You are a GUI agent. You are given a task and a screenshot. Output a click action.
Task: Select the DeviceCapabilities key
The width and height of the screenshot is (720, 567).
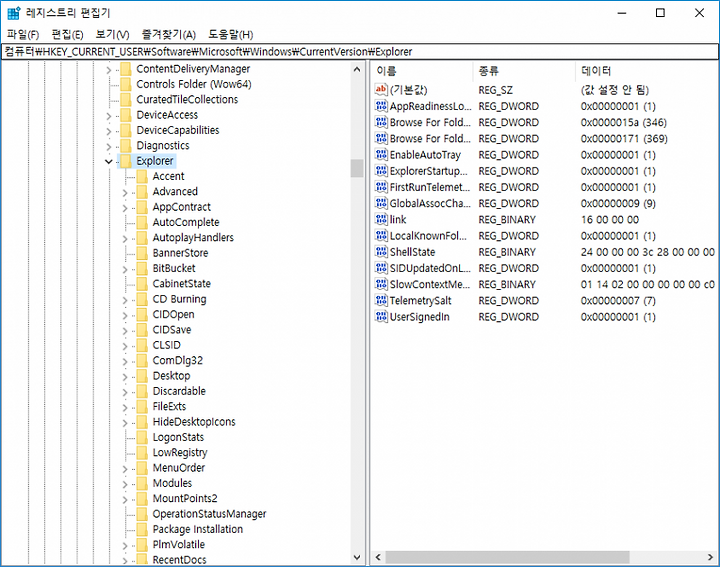[x=178, y=130]
